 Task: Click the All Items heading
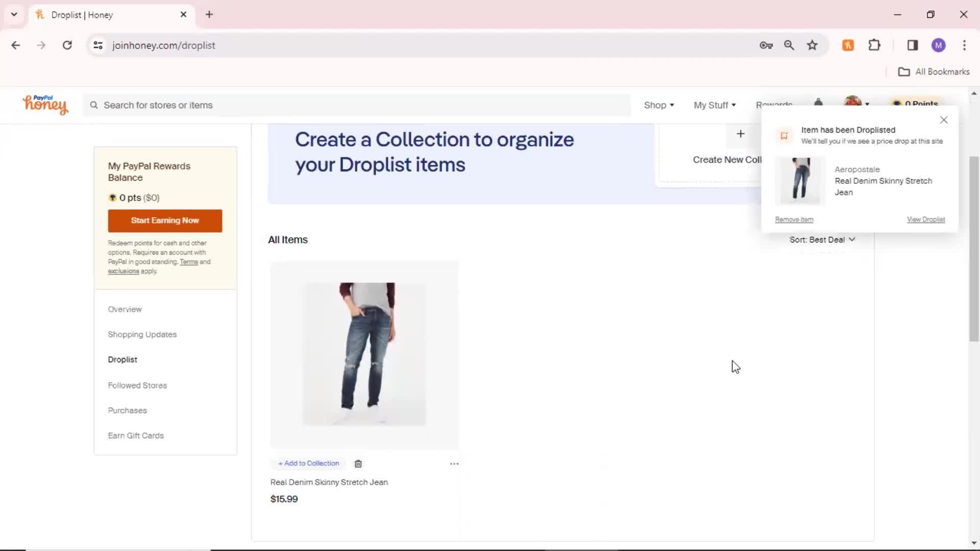[x=288, y=240]
